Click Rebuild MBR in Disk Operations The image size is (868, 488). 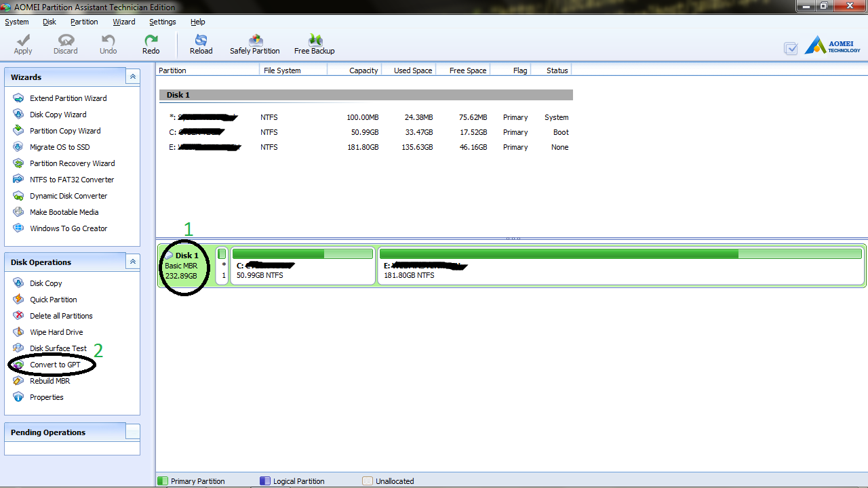point(50,381)
